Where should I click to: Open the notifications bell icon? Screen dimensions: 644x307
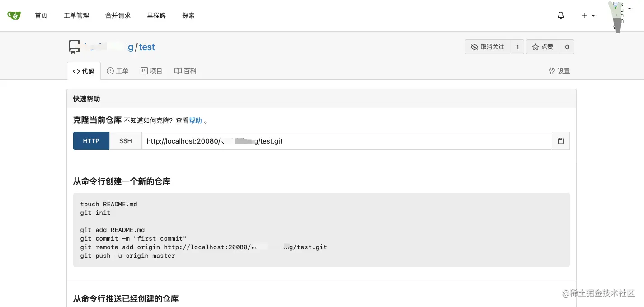click(561, 15)
